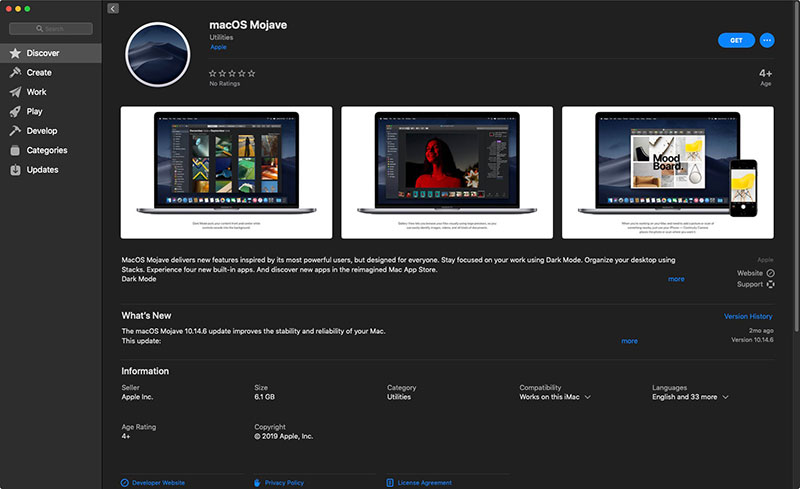Click the License Agreement icon

[390, 482]
